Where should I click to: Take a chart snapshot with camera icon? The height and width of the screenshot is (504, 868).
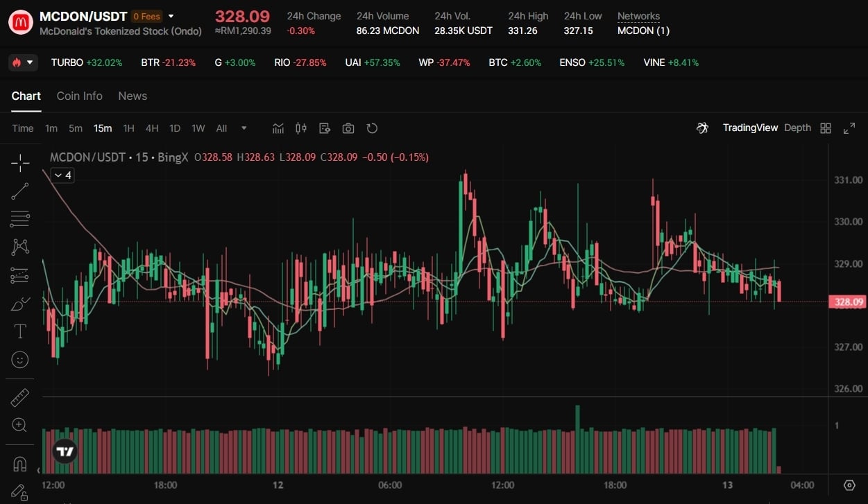[348, 128]
